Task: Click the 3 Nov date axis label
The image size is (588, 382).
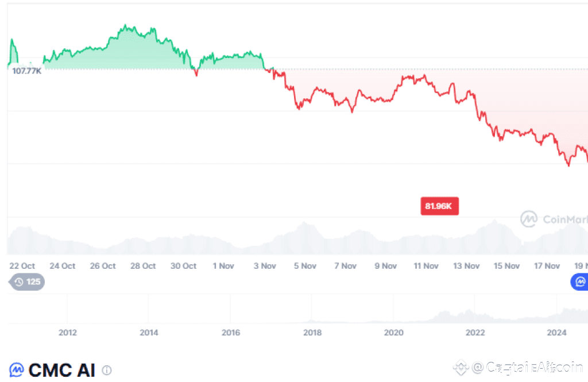Action: pyautogui.click(x=264, y=266)
